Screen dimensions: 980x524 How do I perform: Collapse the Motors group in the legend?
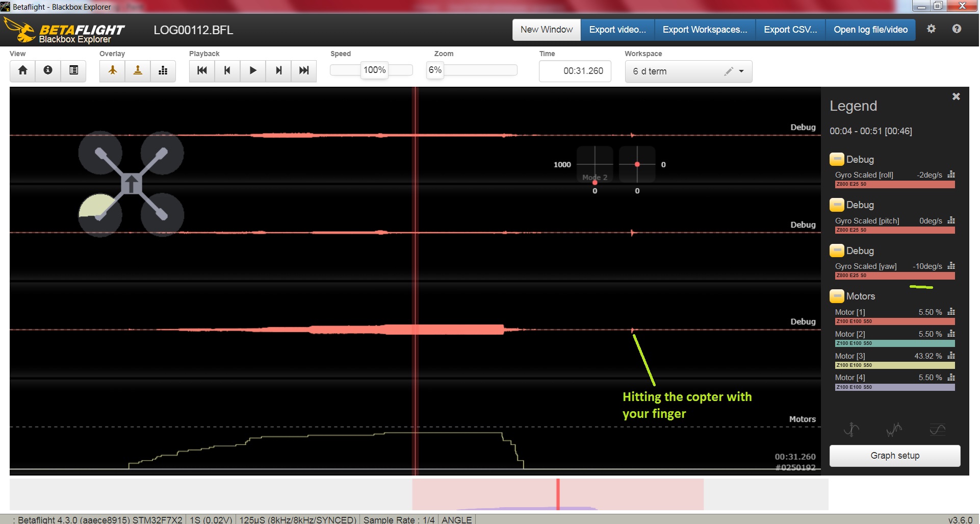[836, 296]
